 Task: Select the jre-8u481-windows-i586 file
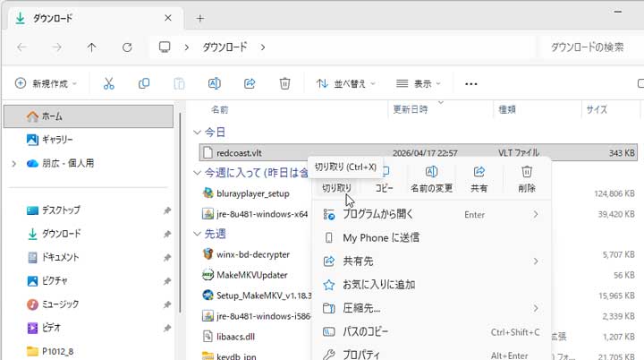click(x=256, y=316)
